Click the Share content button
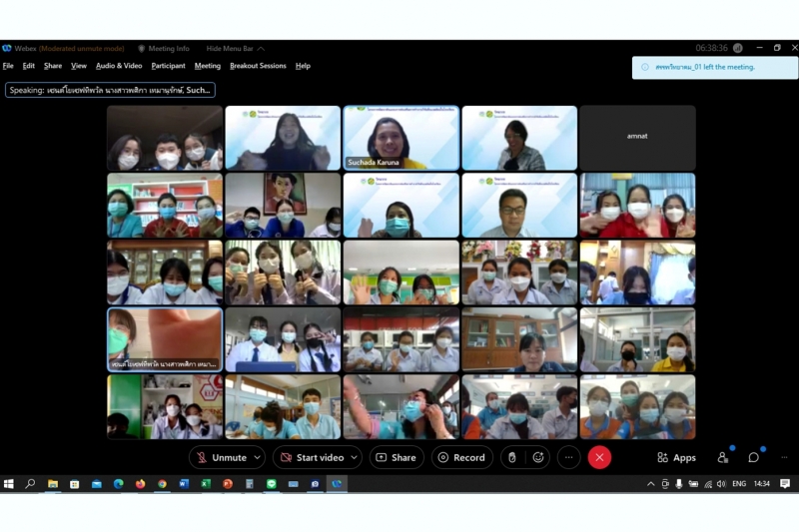This screenshot has height=532, width=799. point(397,457)
